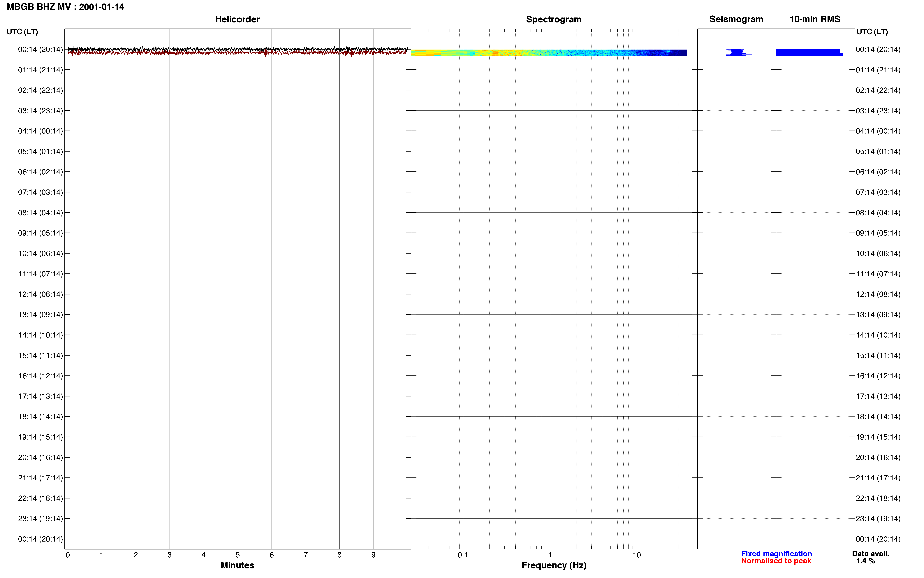Click the helicorder waveform trace in the top row

pyautogui.click(x=237, y=51)
